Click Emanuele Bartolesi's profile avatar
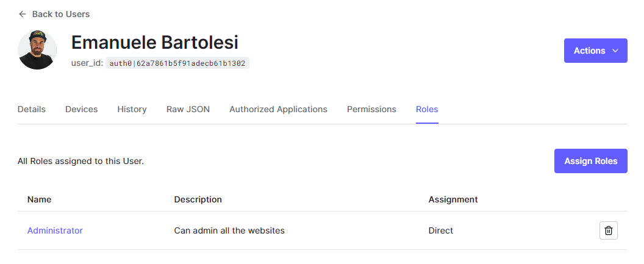The image size is (644, 264). click(x=37, y=50)
